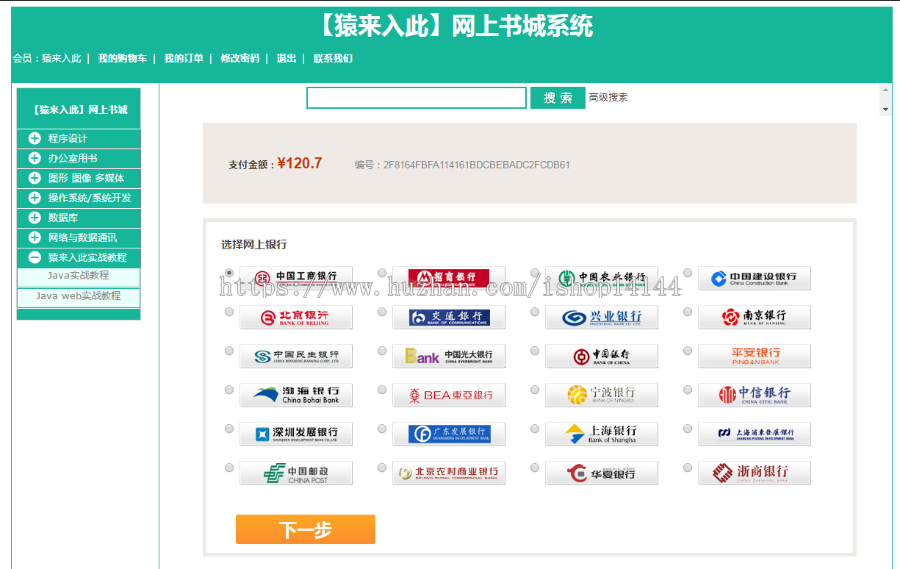Click the 中国农业银行 bank logo
The image size is (900, 569).
point(602,278)
